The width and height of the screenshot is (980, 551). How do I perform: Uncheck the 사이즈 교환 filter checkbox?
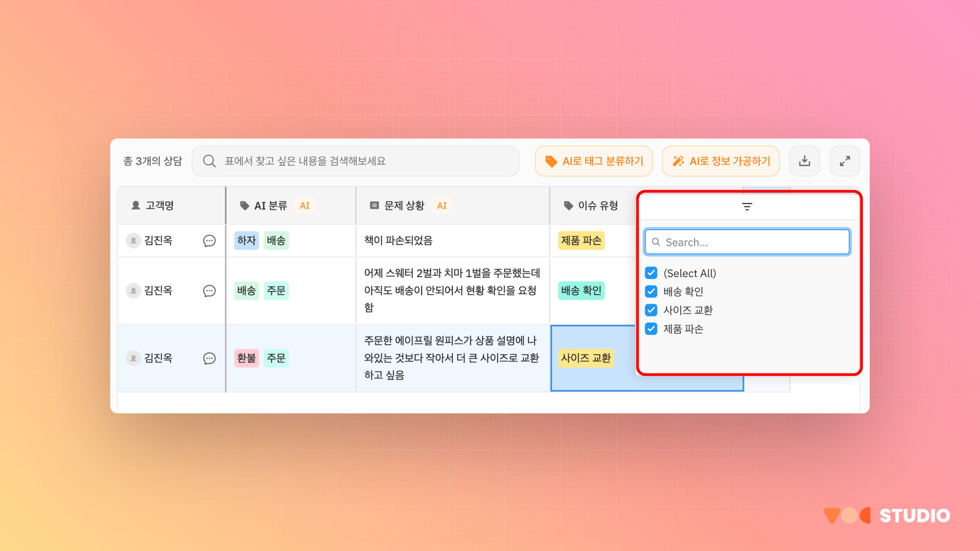(x=651, y=310)
